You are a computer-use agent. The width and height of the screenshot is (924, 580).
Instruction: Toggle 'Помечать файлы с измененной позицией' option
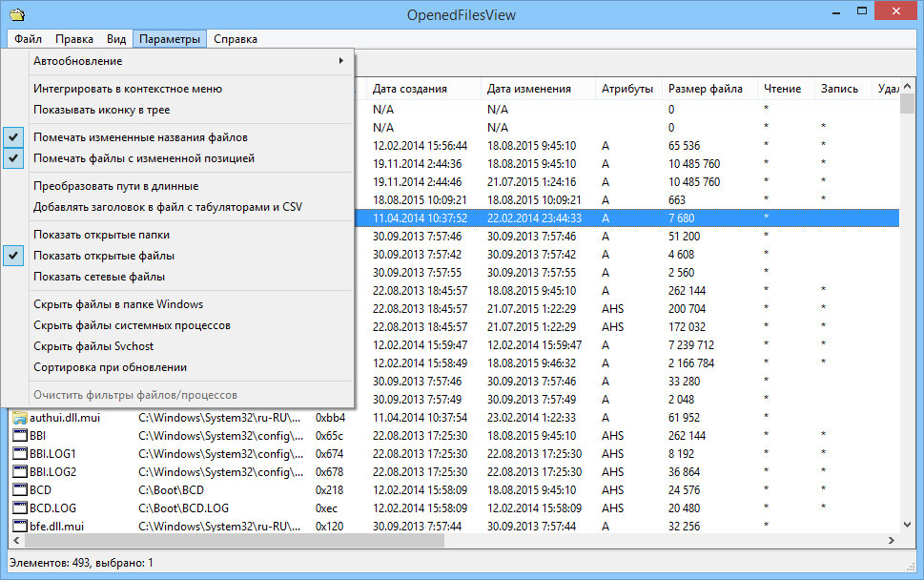176,158
